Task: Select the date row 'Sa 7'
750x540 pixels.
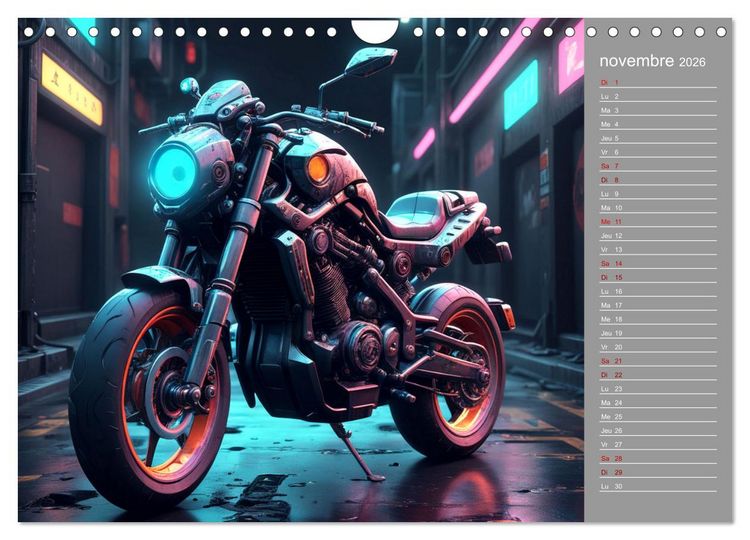Action: tap(658, 166)
